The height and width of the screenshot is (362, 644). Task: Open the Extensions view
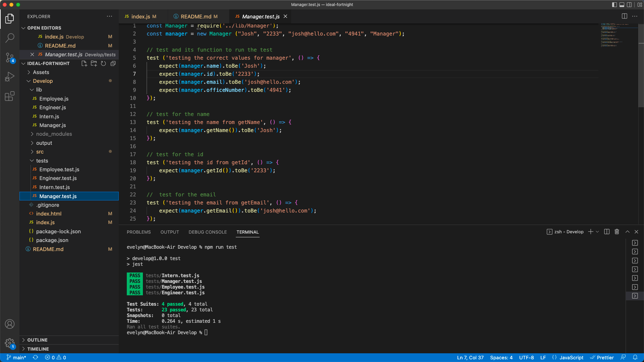(x=10, y=97)
